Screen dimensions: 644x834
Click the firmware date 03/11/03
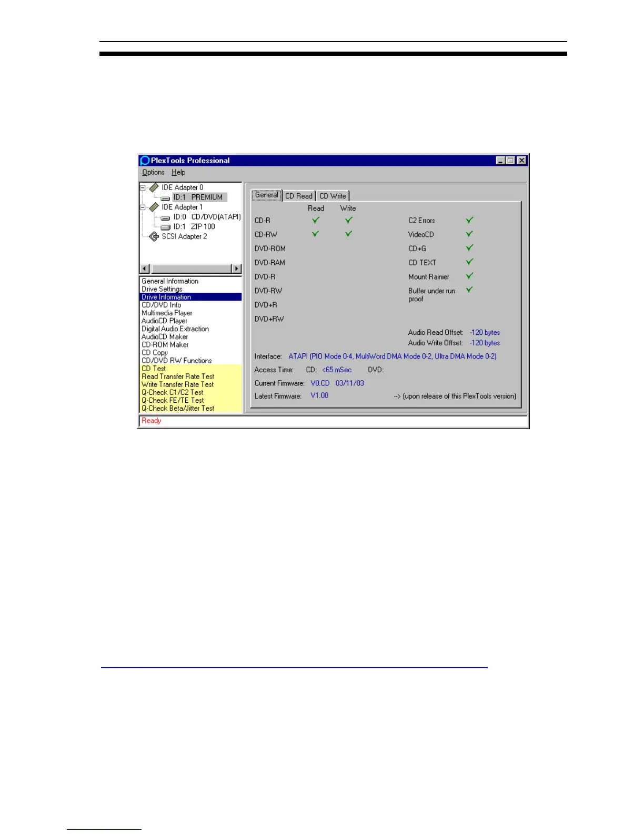click(350, 383)
